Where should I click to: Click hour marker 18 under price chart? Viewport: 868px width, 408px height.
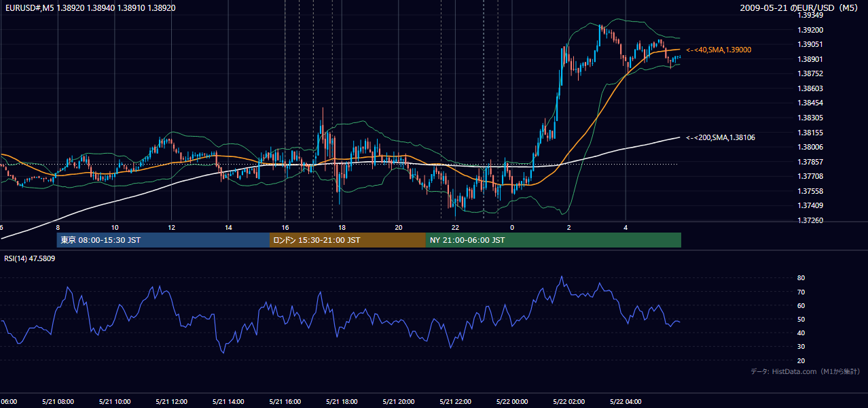[342, 227]
